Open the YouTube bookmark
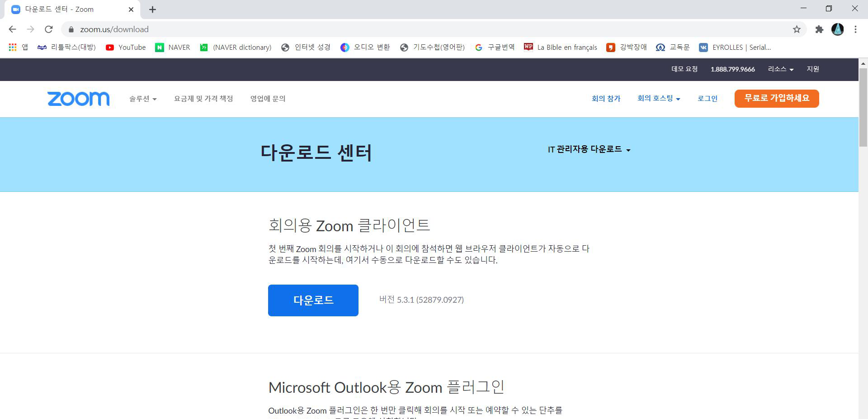868x419 pixels. [x=126, y=47]
